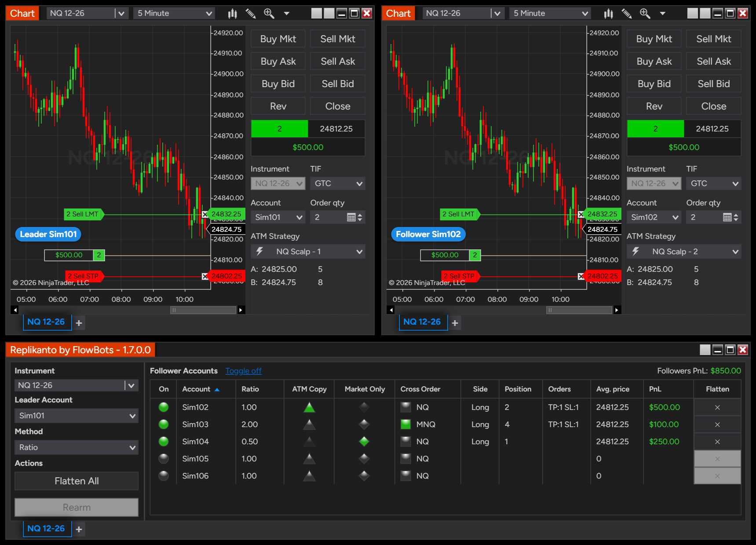Toggle ATM Copy triangle for Sim103

coord(310,424)
